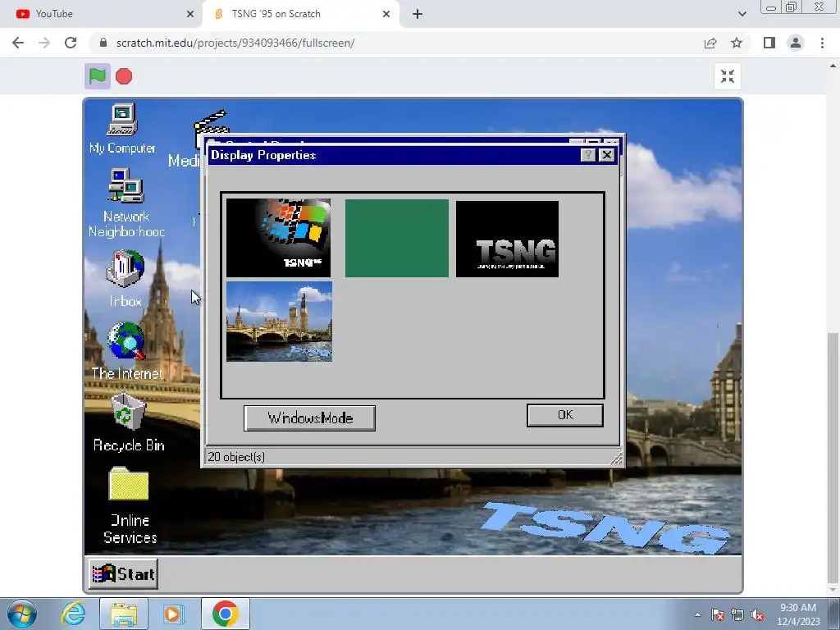Close the YouTube tab
The width and height of the screenshot is (840, 630).
point(190,14)
